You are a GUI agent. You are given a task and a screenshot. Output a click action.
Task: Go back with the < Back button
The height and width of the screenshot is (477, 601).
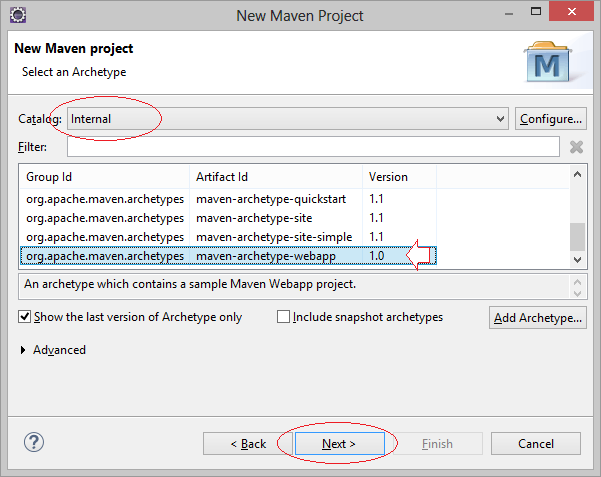pyautogui.click(x=248, y=444)
